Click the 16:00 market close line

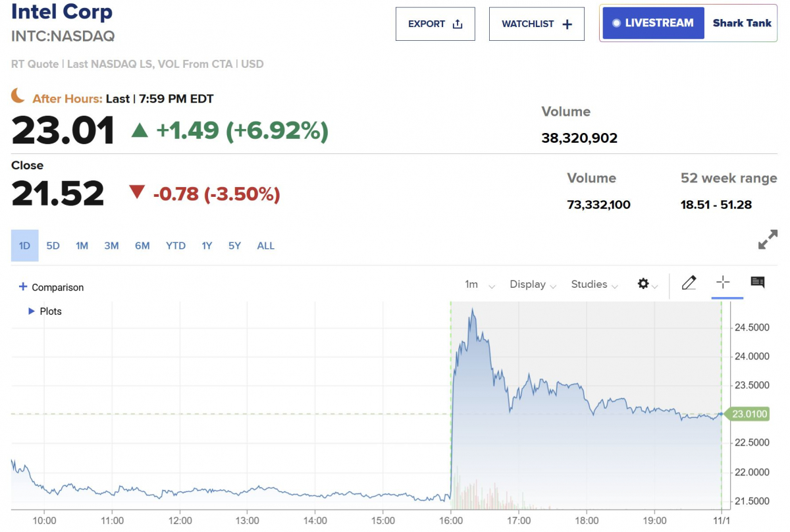450,395
